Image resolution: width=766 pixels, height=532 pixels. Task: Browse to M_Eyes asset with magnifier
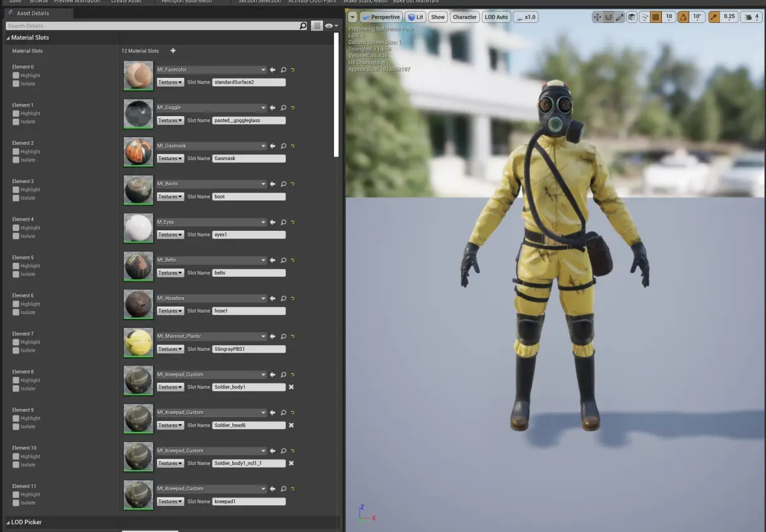(x=283, y=222)
